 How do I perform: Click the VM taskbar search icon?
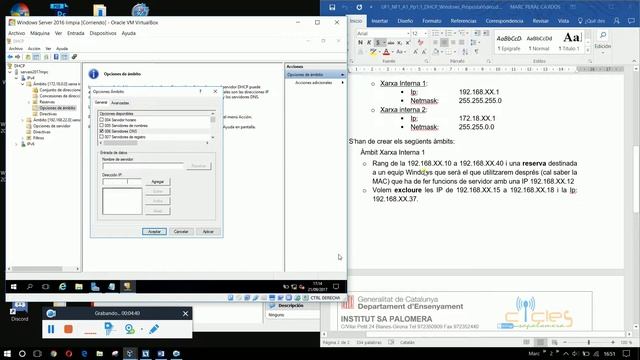click(x=30, y=287)
